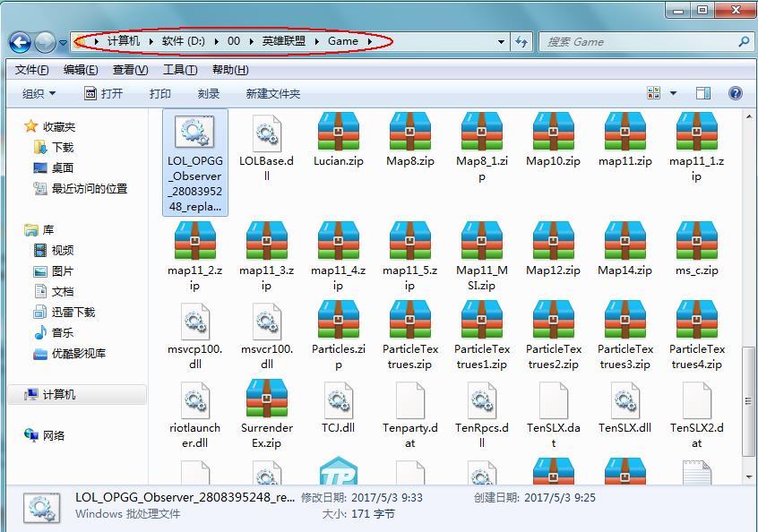Open the 编辑(E) menu

point(81,70)
